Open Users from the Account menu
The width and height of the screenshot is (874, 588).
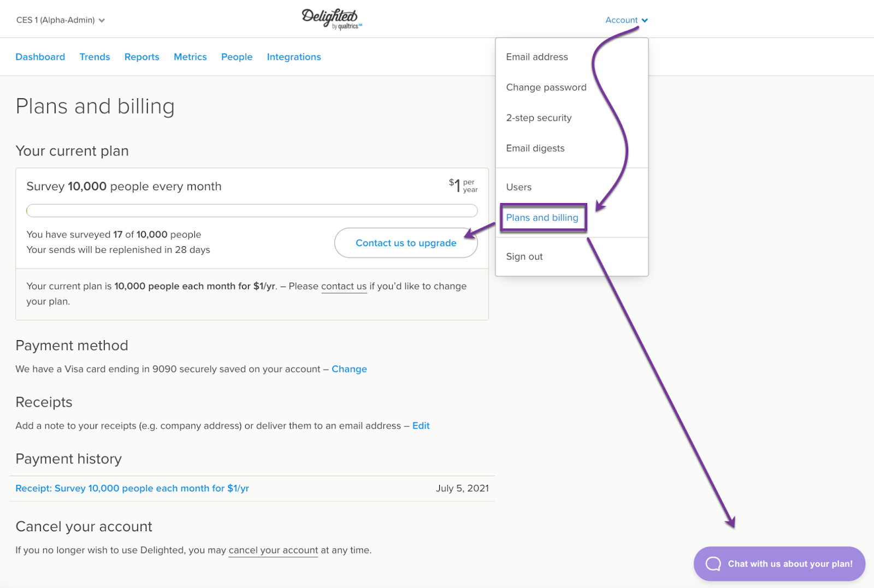tap(519, 187)
